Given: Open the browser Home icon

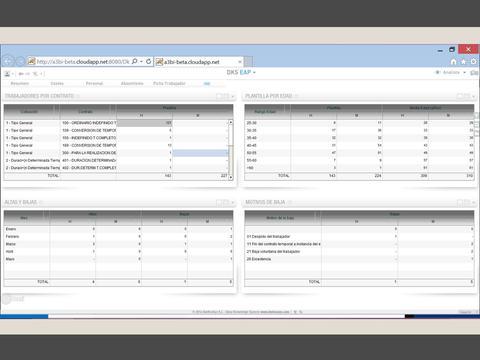Looking at the screenshot, I should click(453, 62).
